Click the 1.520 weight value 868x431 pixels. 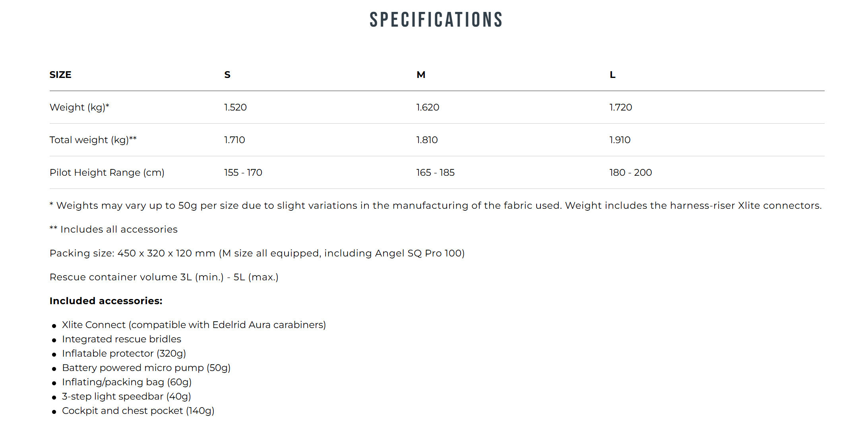pyautogui.click(x=235, y=107)
